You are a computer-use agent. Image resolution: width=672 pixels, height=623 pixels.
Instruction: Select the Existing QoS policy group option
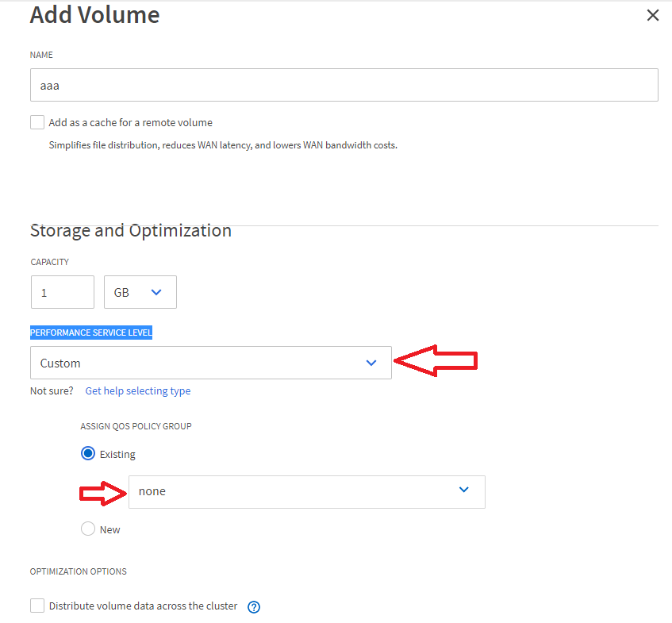pos(87,453)
